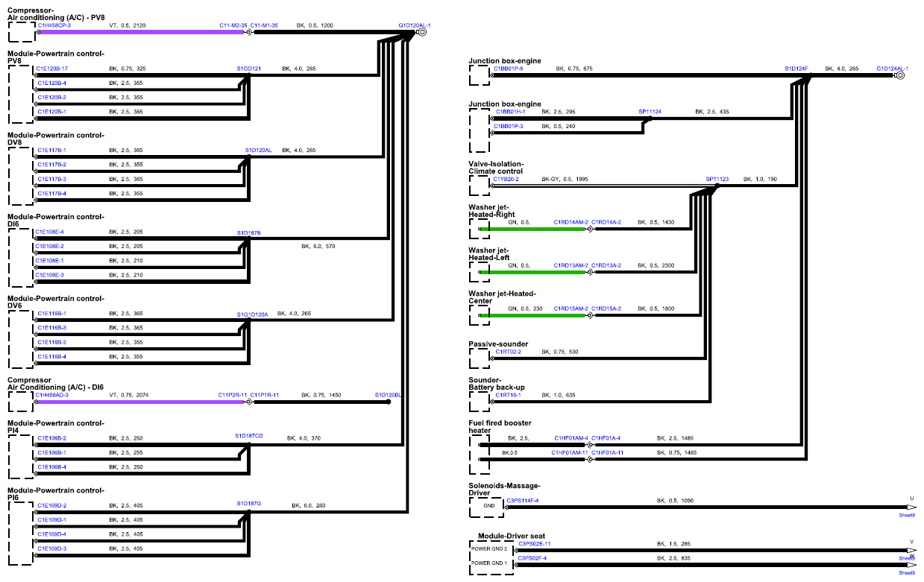Viewport: 924px width, 582px height.
Task: Select passive sounder pin C1RT02-2
Action: (509, 352)
